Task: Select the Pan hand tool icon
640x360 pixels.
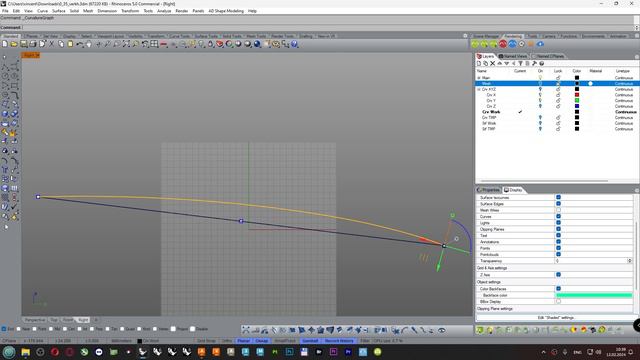Action: [x=89, y=44]
